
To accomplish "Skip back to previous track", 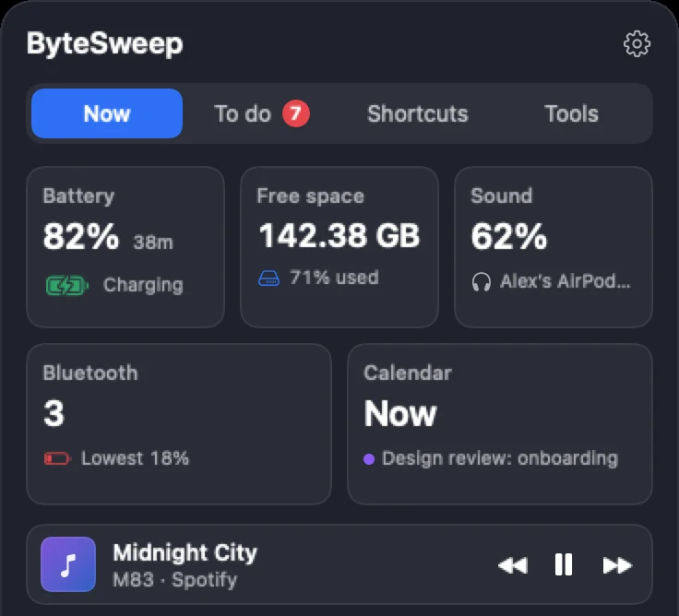I will (x=513, y=565).
